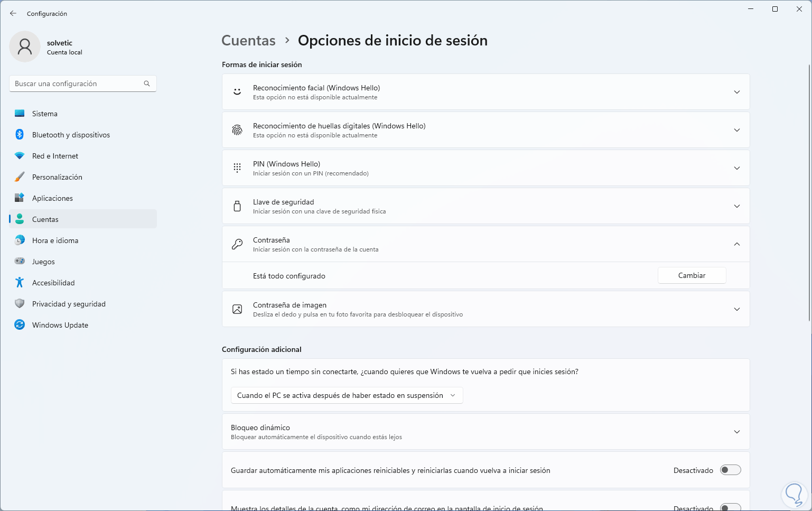812x511 pixels.
Task: Click the Bluetooth y dispositivos icon
Action: tap(20, 135)
